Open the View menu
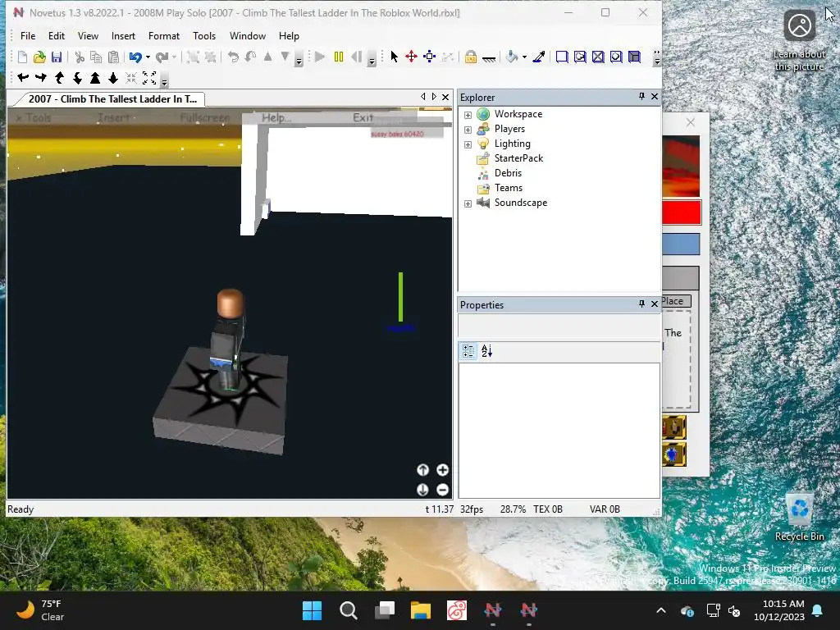Viewport: 840px width, 630px height. [x=88, y=36]
